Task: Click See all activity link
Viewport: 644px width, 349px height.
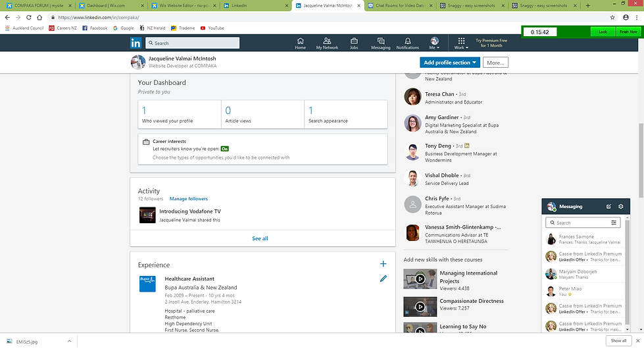Action: coord(260,238)
